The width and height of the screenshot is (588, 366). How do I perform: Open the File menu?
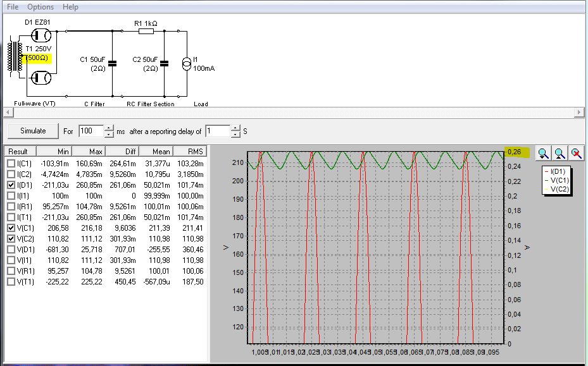tap(13, 7)
